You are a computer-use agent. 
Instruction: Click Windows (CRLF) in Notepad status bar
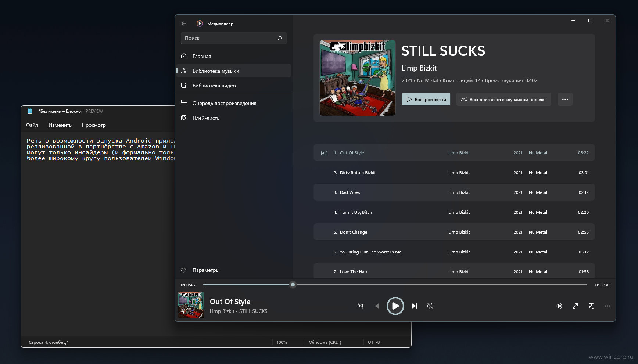pyautogui.click(x=325, y=342)
